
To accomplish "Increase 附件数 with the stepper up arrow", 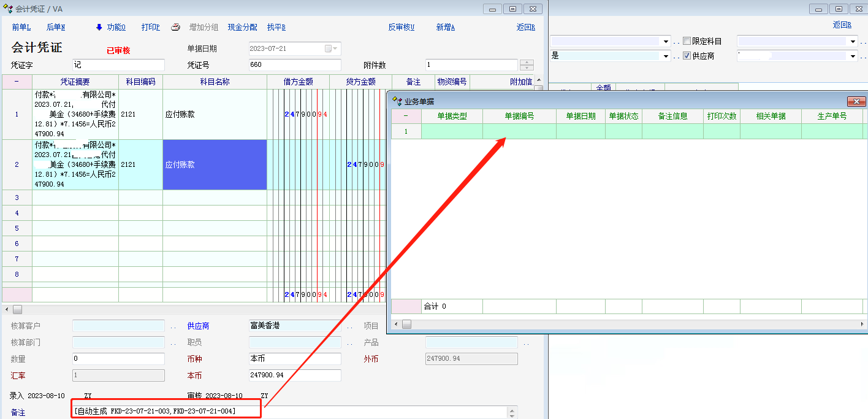I will pos(527,62).
